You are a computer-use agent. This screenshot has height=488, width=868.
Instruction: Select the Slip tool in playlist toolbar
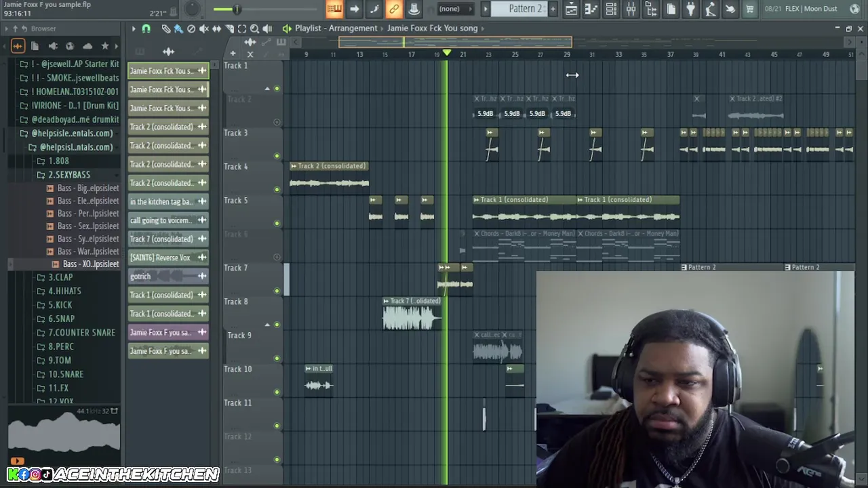(x=217, y=28)
